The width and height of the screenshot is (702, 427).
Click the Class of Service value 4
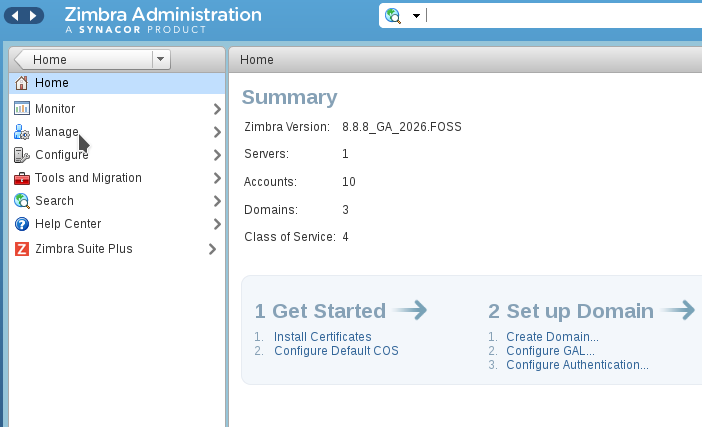pyautogui.click(x=345, y=237)
